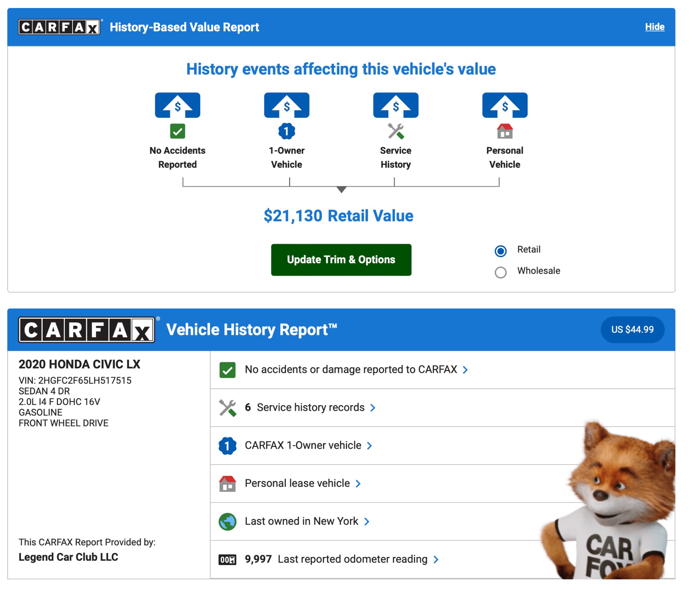Image resolution: width=700 pixels, height=591 pixels.
Task: Click the red-roof house icon above Personal Vehicle
Action: click(x=505, y=131)
